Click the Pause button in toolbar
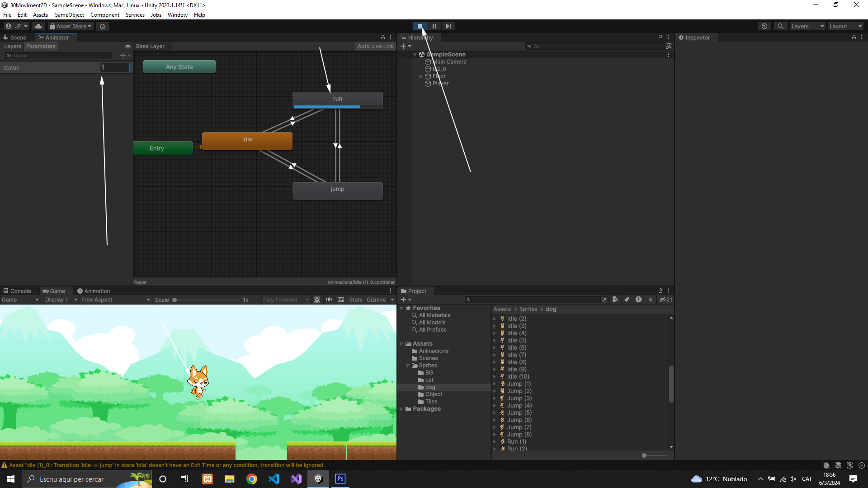This screenshot has height=488, width=868. 434,26
